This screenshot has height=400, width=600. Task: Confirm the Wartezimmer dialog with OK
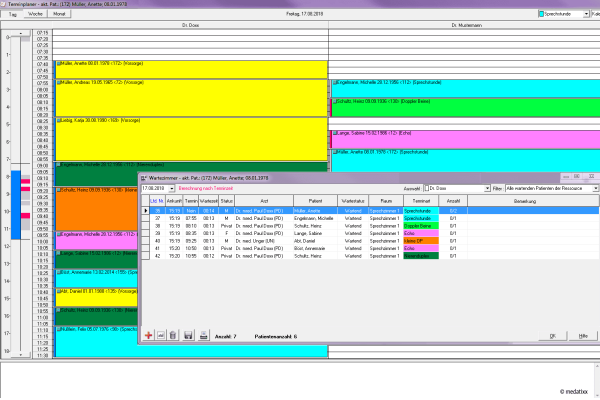[x=553, y=336]
